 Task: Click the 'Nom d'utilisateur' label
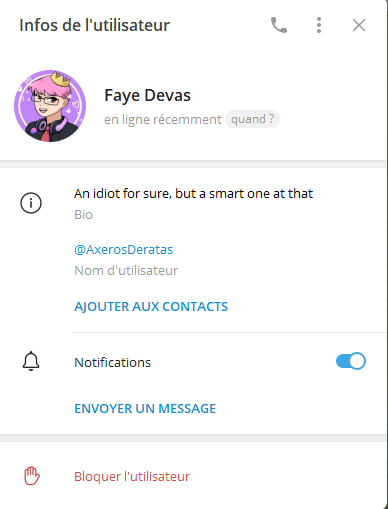click(x=126, y=270)
